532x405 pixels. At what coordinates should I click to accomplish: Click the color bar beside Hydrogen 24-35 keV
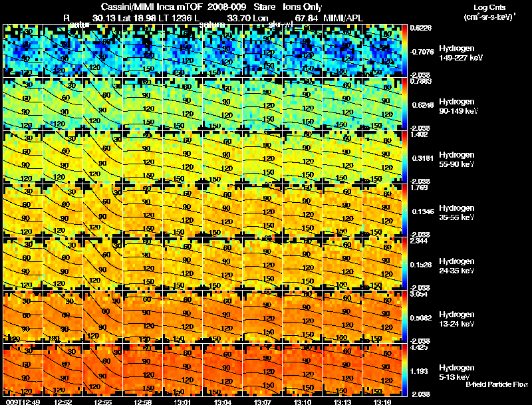tap(404, 263)
